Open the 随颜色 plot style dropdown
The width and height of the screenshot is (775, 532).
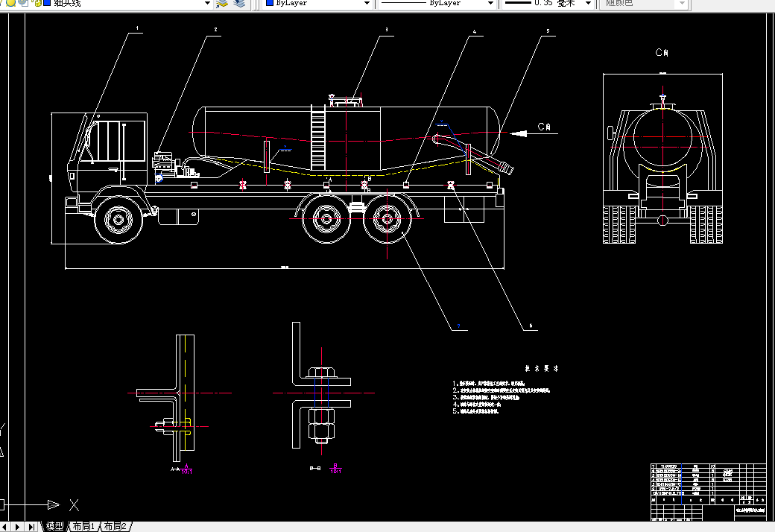point(682,4)
